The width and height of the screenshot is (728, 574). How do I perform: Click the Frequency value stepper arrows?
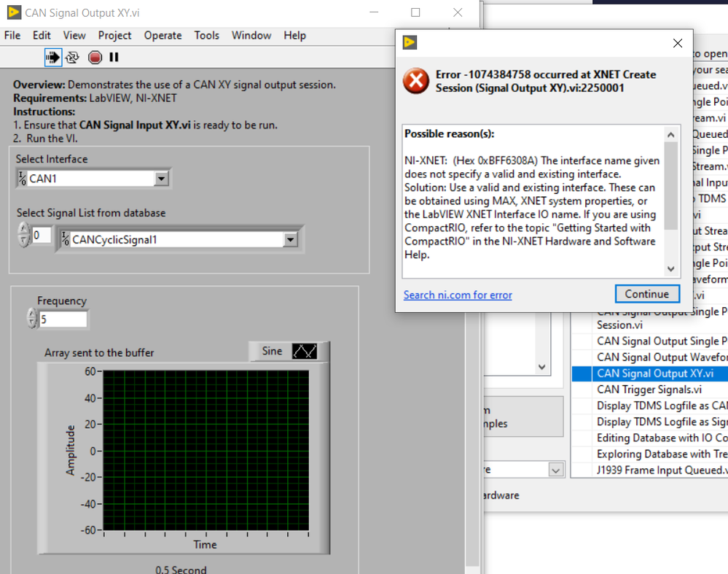[31, 319]
